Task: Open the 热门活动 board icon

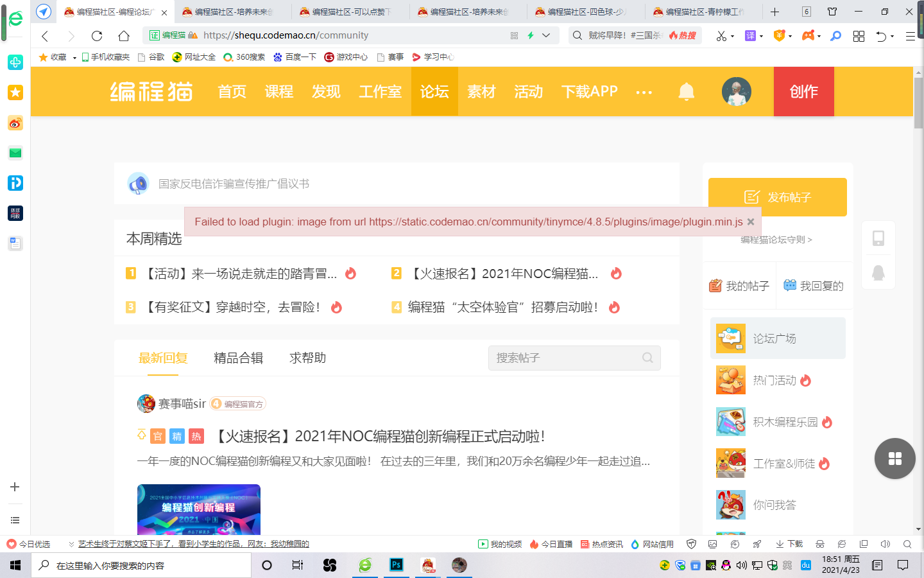Action: (731, 380)
